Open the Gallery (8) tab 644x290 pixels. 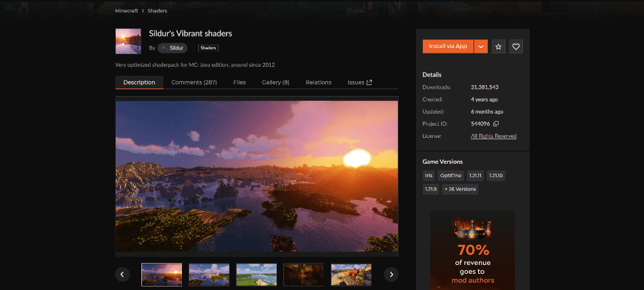(x=275, y=82)
